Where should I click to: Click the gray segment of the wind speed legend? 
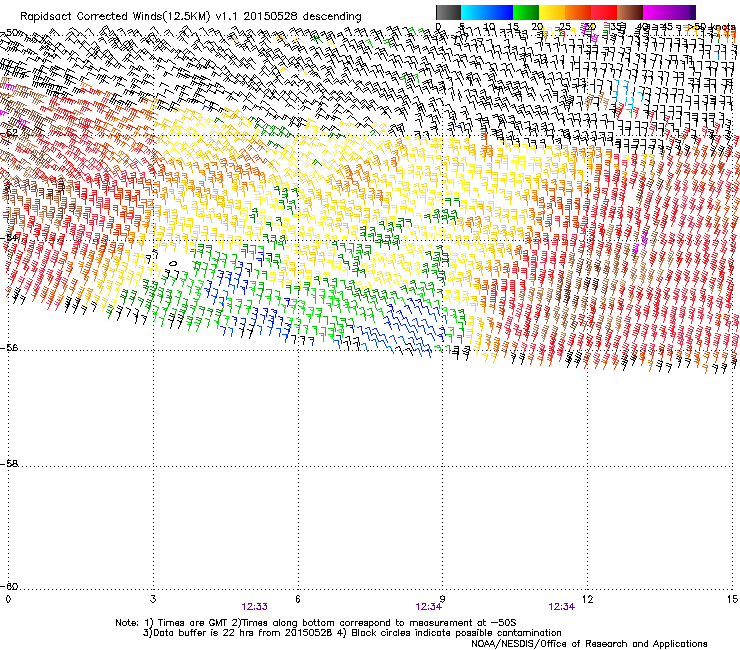(448, 12)
